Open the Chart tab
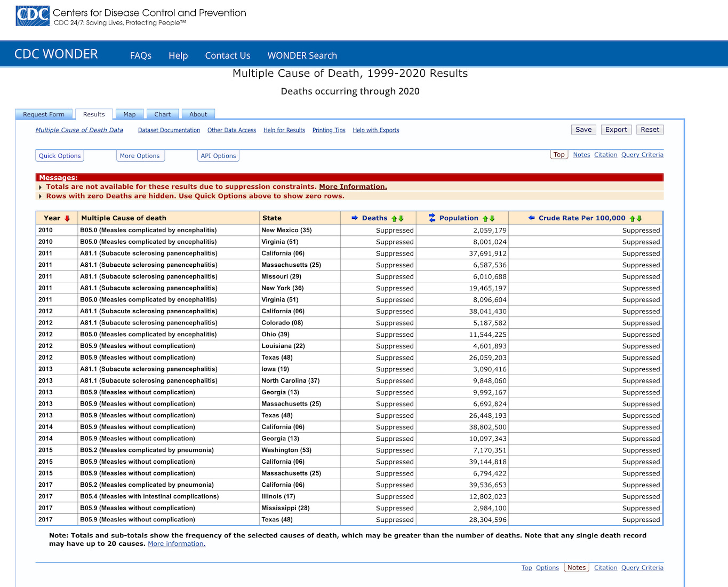The height and width of the screenshot is (587, 728). click(x=163, y=114)
